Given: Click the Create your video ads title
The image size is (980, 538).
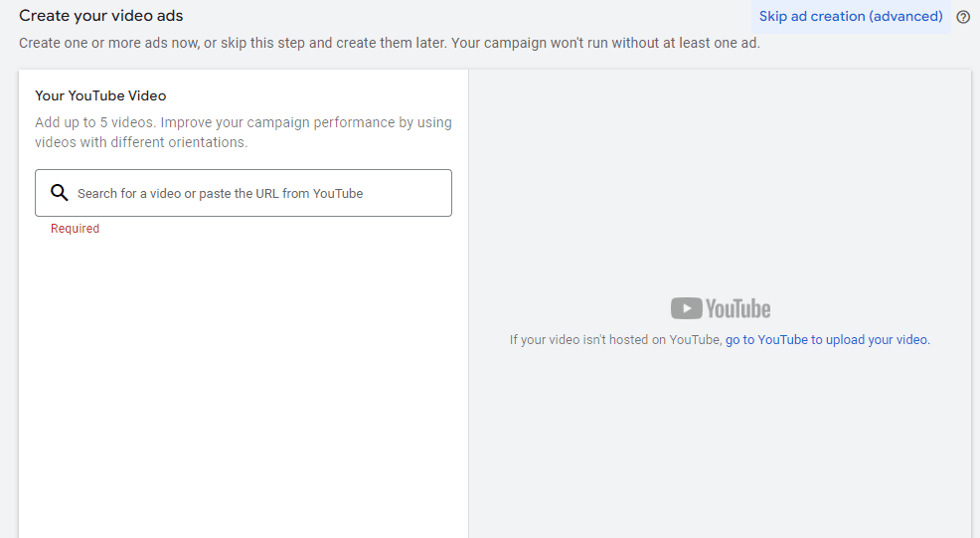Looking at the screenshot, I should pyautogui.click(x=101, y=16).
